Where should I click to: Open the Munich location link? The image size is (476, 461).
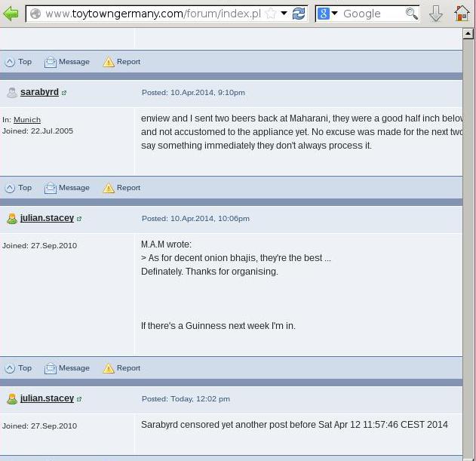click(x=27, y=119)
